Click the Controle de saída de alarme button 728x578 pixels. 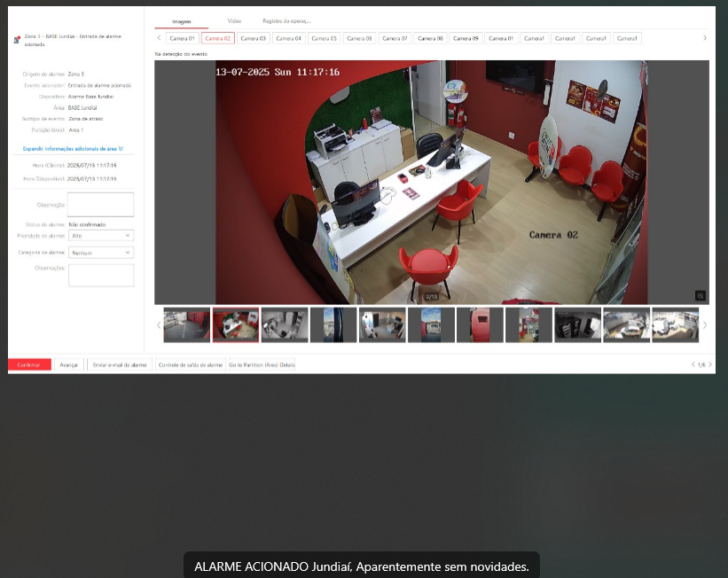click(x=190, y=364)
